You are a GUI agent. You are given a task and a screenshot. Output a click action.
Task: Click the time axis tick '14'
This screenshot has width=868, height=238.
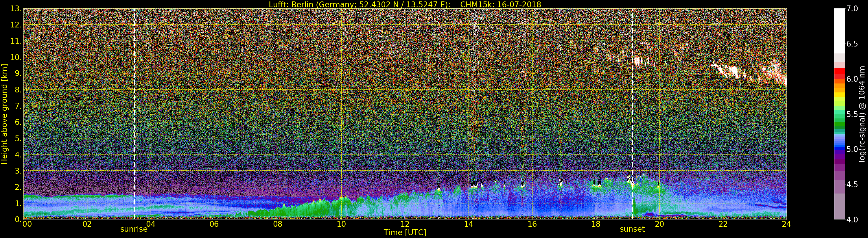[x=468, y=224]
